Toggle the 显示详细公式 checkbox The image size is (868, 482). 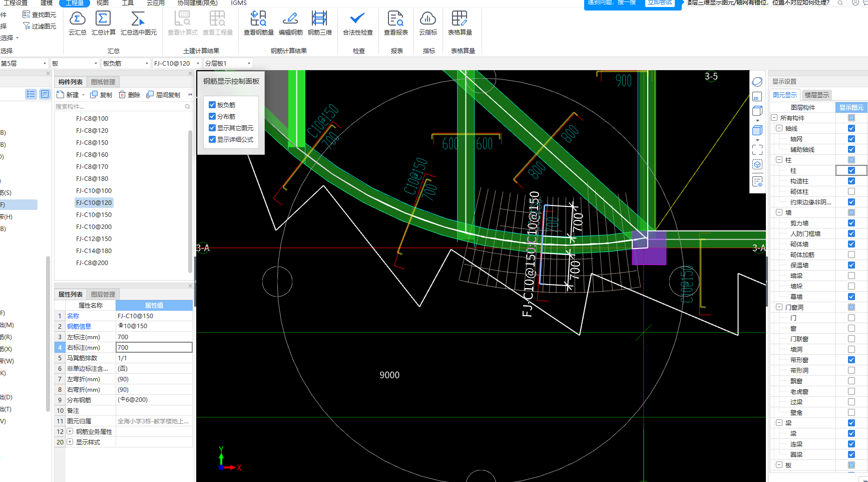click(212, 139)
